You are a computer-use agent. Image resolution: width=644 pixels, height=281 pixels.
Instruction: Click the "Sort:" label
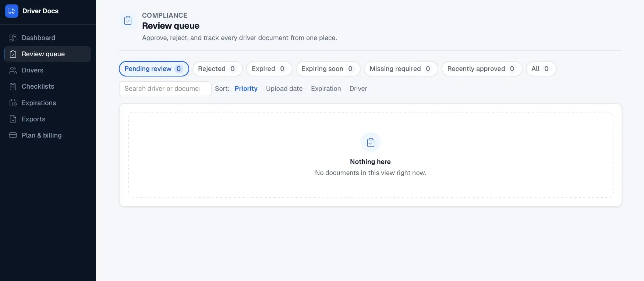(222, 89)
